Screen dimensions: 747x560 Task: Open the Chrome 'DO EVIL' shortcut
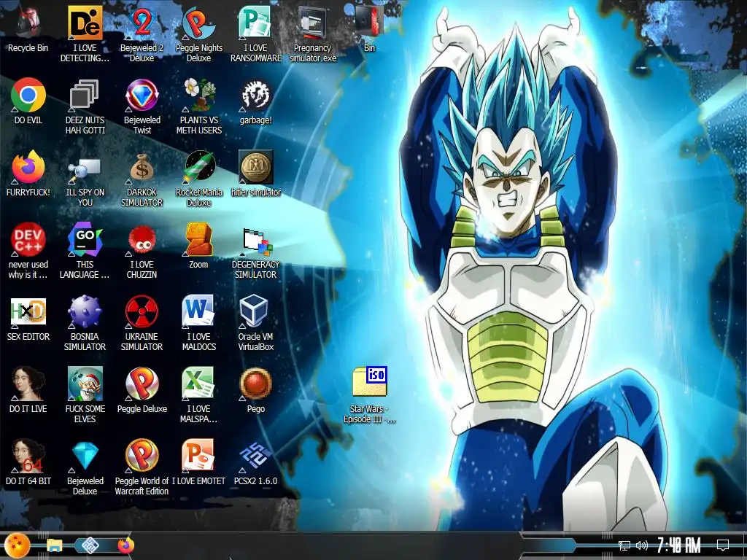point(28,96)
